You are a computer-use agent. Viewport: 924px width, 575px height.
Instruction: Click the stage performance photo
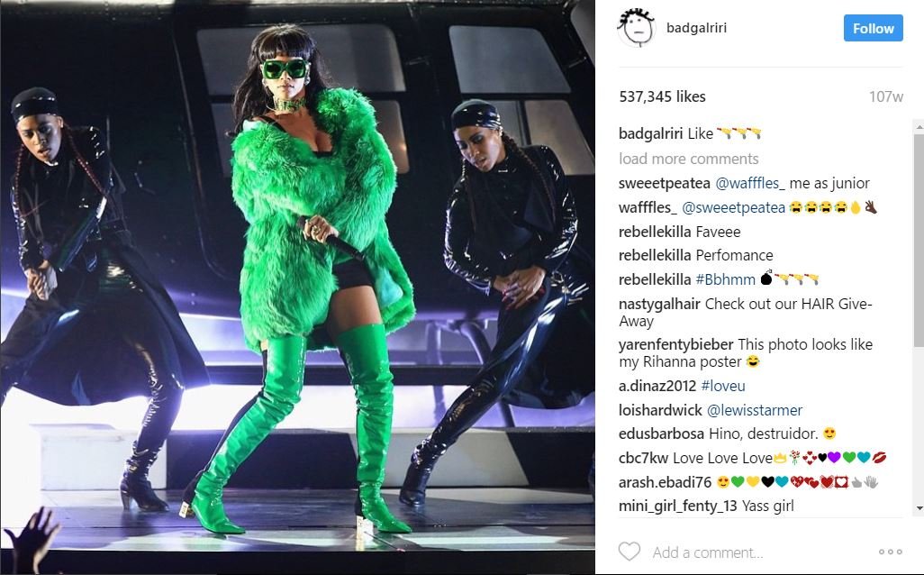pos(297,287)
